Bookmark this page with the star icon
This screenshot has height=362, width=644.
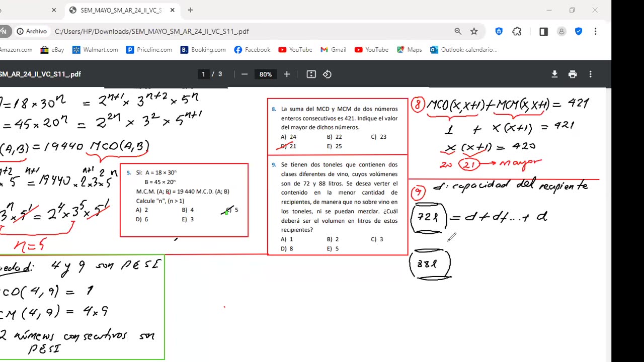tap(474, 31)
